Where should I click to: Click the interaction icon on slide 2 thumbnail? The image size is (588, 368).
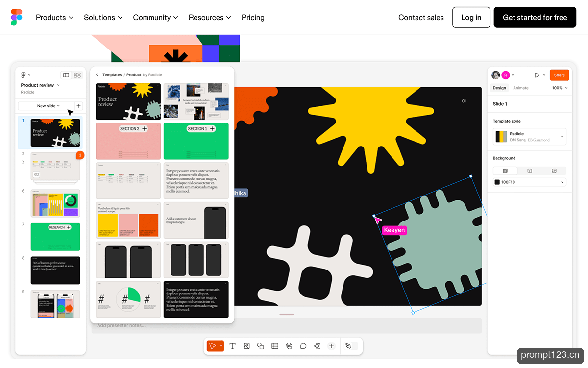[36, 174]
